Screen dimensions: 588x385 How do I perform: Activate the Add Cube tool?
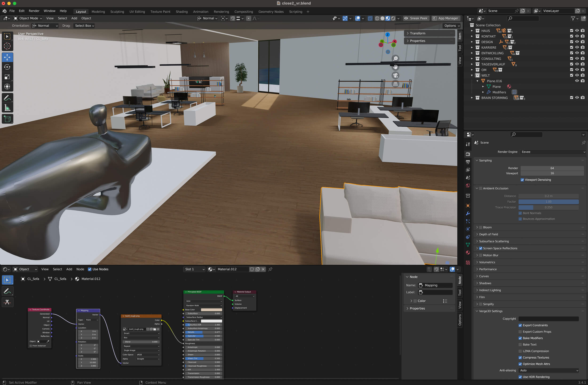click(x=7, y=119)
